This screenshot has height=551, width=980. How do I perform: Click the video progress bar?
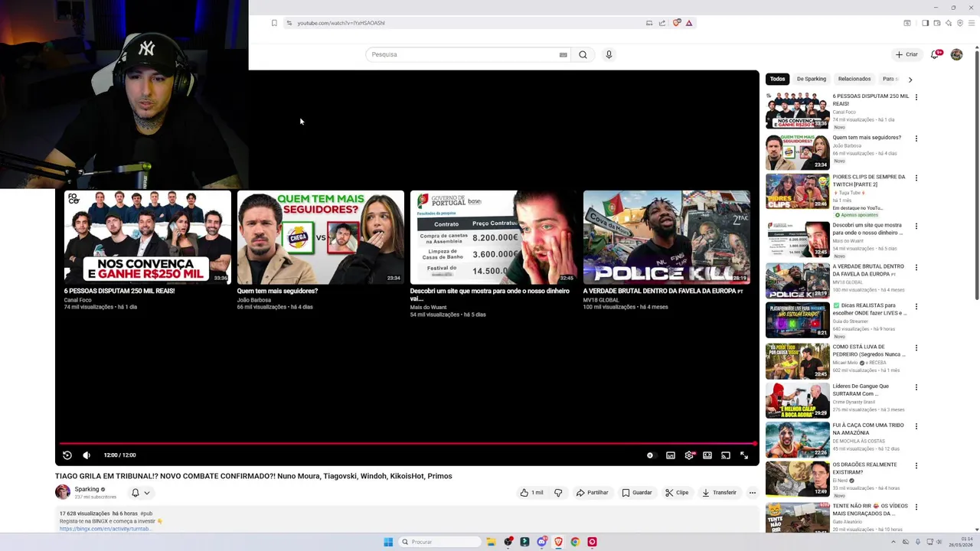tap(407, 443)
